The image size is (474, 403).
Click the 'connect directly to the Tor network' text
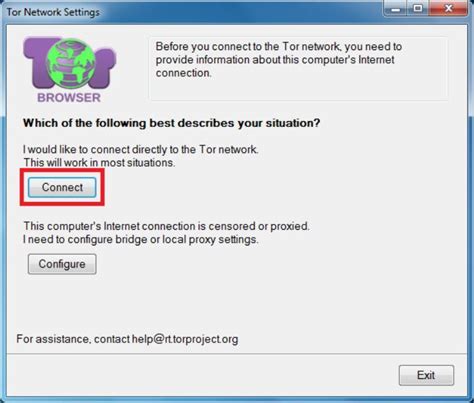point(175,149)
